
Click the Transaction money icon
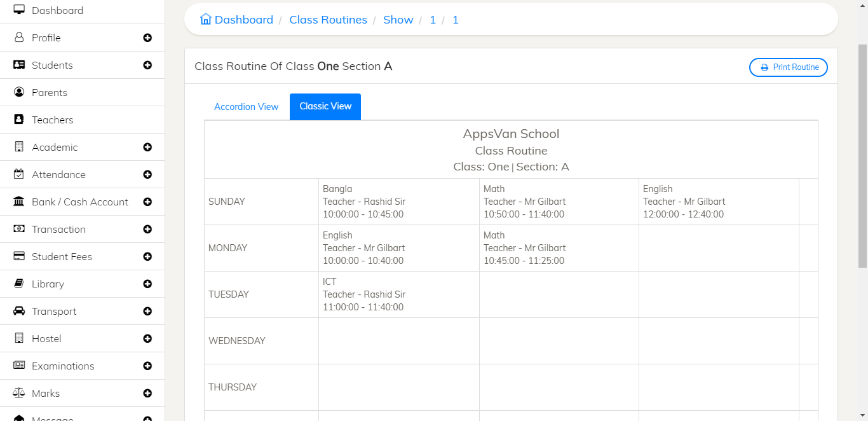19,229
